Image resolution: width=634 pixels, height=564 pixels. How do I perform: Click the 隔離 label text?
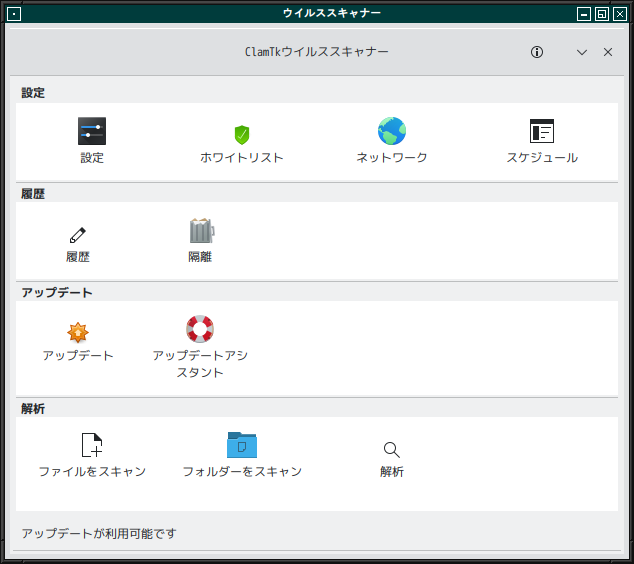200,257
